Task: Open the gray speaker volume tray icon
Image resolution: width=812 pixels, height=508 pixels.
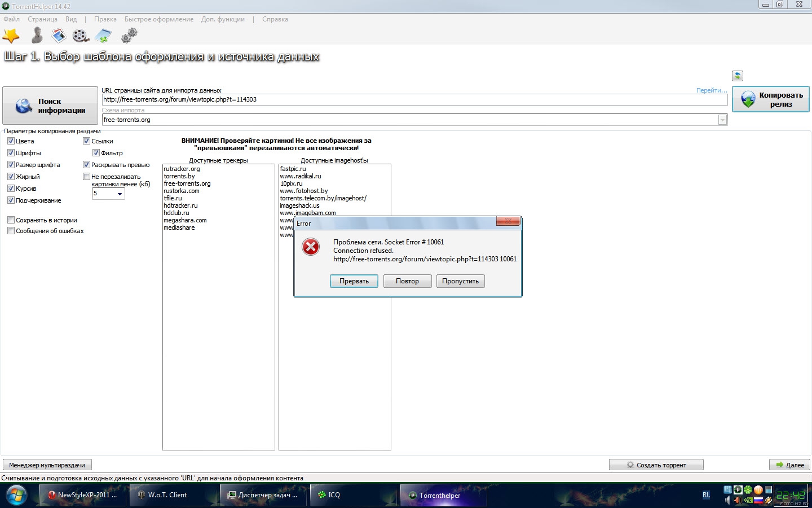Action: click(727, 500)
